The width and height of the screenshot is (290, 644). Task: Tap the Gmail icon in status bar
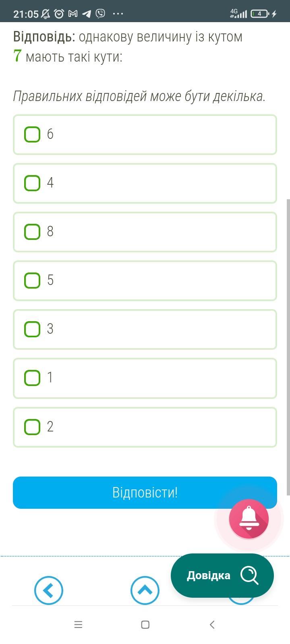tap(73, 14)
